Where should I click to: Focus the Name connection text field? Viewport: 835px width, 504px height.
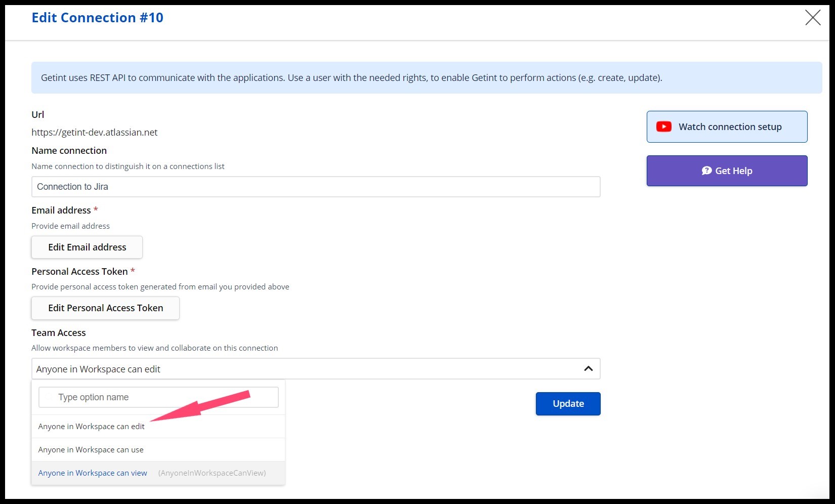316,187
